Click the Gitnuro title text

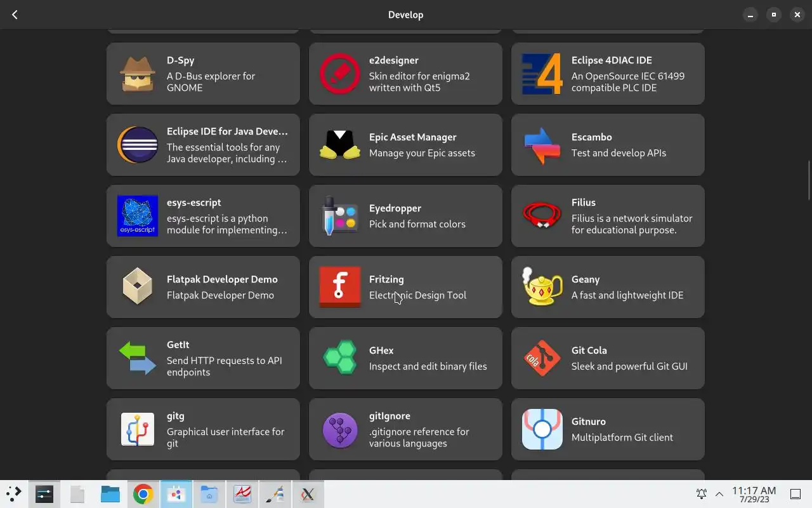[588, 422]
